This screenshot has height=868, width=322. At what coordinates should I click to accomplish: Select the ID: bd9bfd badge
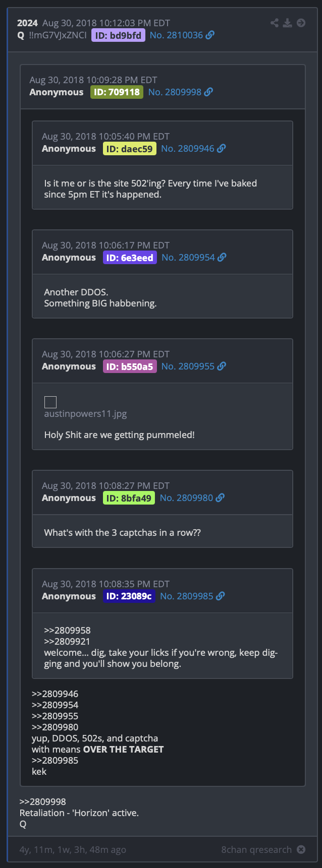click(x=118, y=35)
